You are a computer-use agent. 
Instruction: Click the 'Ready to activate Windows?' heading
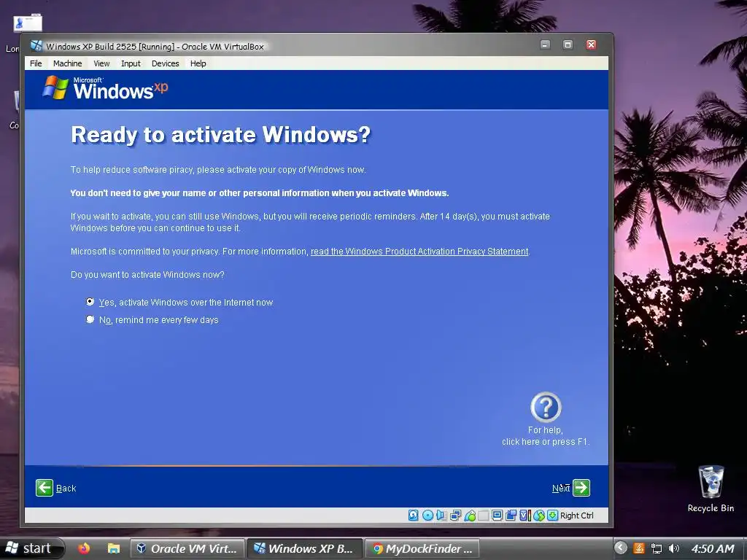220,135
